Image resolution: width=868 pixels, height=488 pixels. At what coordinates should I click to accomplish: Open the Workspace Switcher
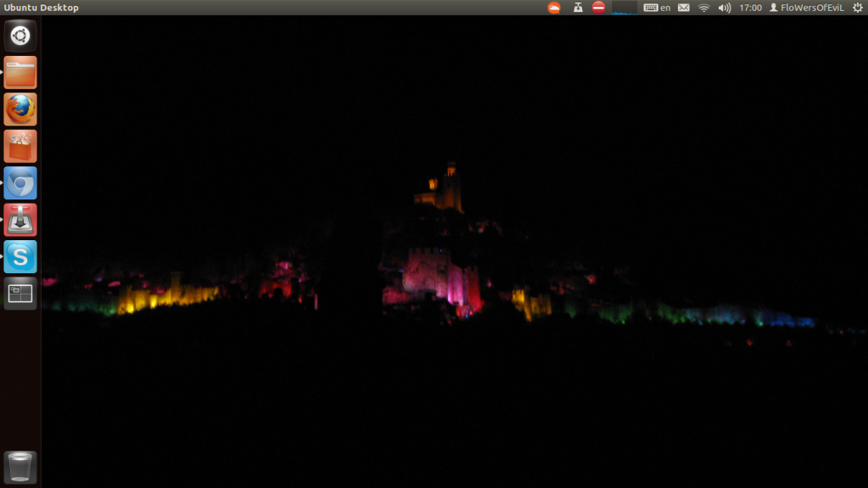point(20,293)
